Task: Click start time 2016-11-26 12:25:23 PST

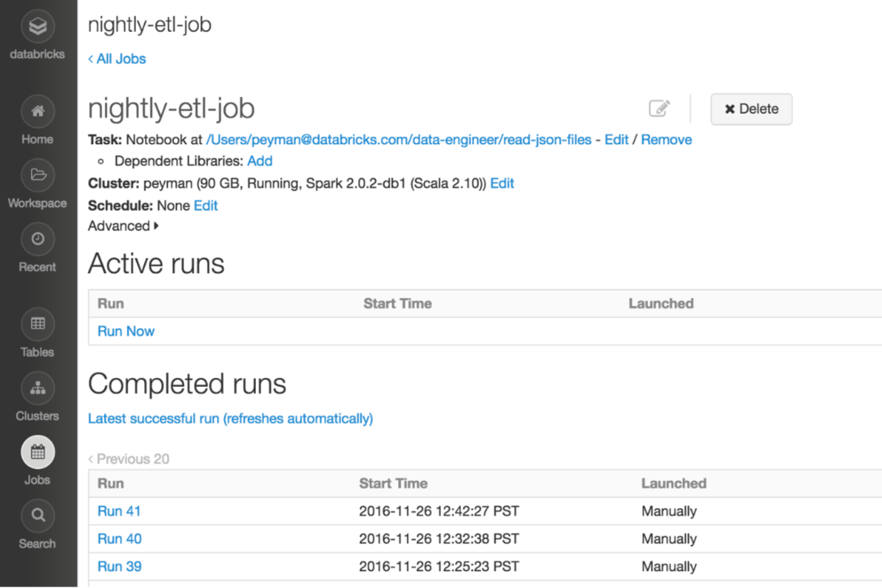Action: tap(439, 567)
